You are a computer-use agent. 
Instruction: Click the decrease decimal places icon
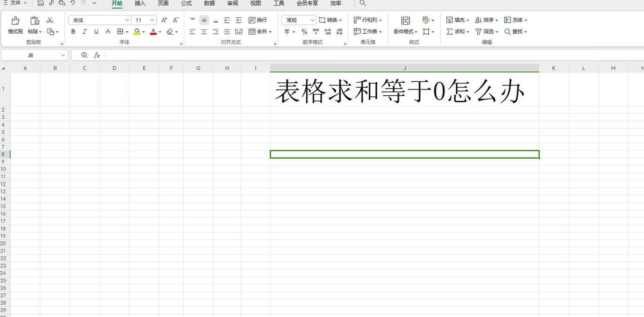coord(339,32)
